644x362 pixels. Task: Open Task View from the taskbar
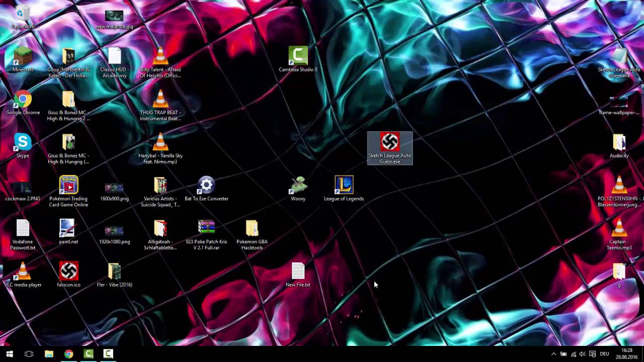tap(29, 354)
